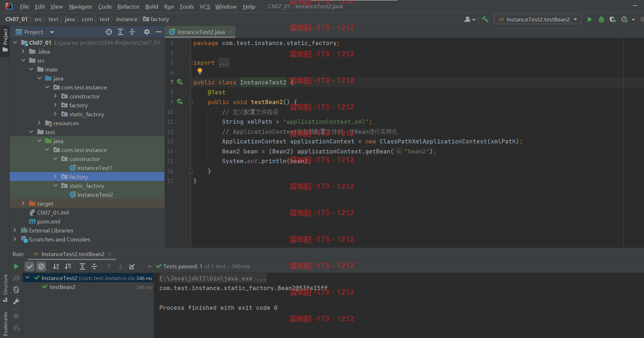
Task: Select Ch07_01.iml file
Action: coord(53,212)
